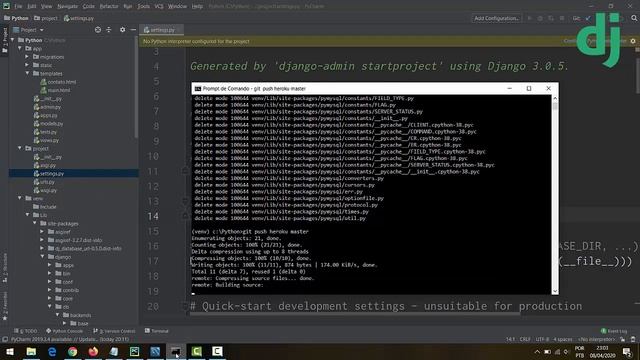Viewport: 640px width, 360px height.
Task: Open the Help menu
Action: 197,6
